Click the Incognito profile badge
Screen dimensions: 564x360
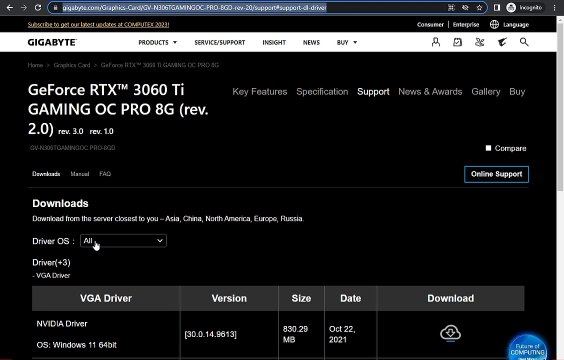524,8
